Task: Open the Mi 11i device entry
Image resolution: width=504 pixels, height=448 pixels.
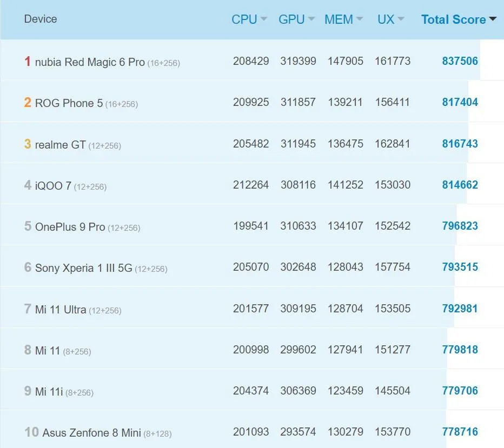Action: [x=49, y=392]
